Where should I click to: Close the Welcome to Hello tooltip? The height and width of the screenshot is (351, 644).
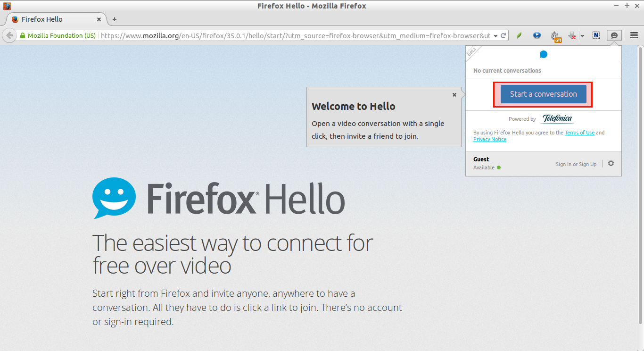(454, 95)
